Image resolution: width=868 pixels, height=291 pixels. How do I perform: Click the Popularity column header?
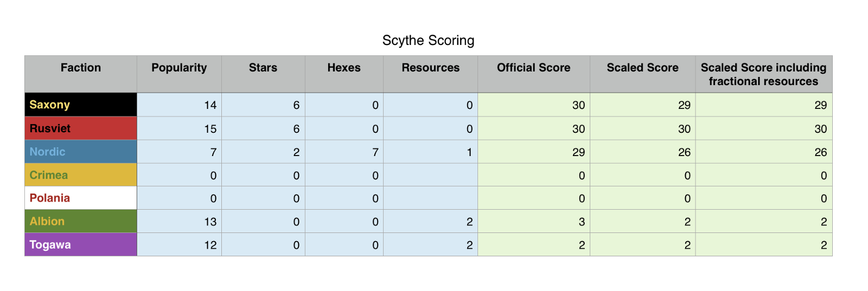tap(179, 74)
